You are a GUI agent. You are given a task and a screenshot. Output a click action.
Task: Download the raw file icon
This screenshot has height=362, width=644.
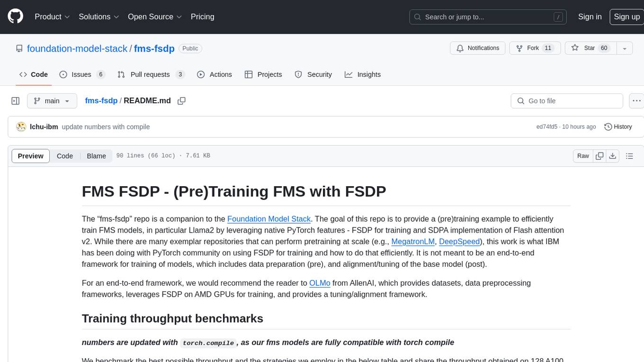point(613,156)
